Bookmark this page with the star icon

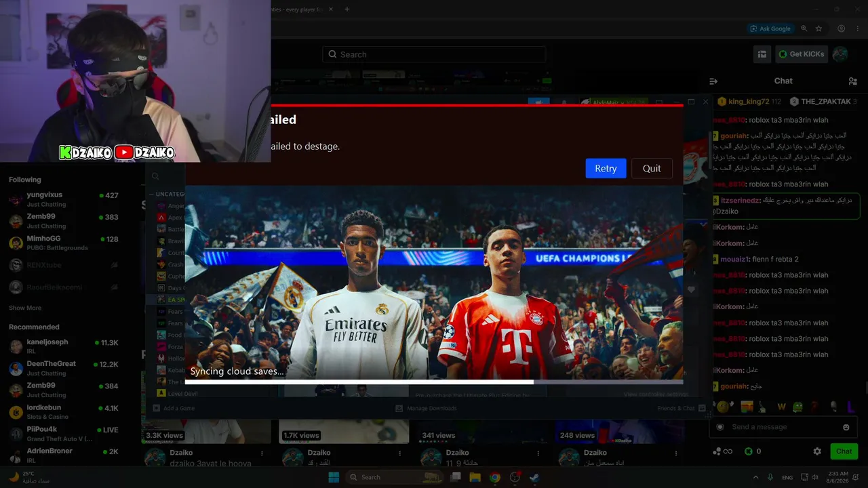click(x=818, y=28)
